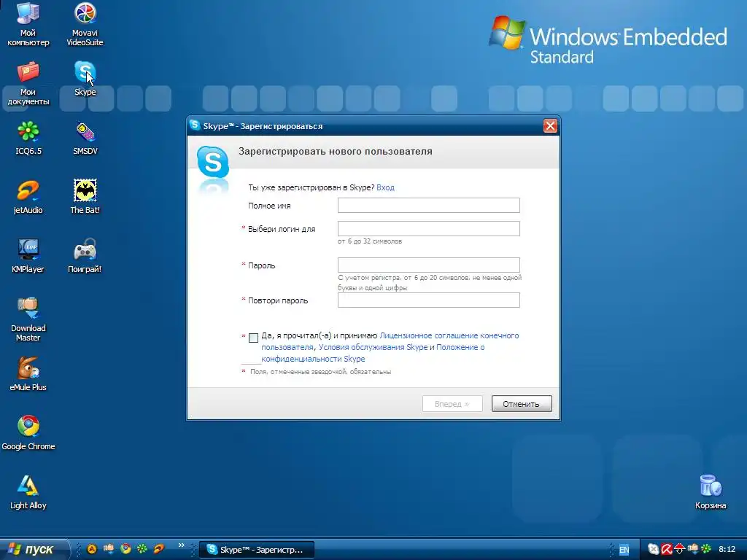The width and height of the screenshot is (747, 560).
Task: Select the Movavi VideoSuite desktop icon
Action: click(85, 24)
